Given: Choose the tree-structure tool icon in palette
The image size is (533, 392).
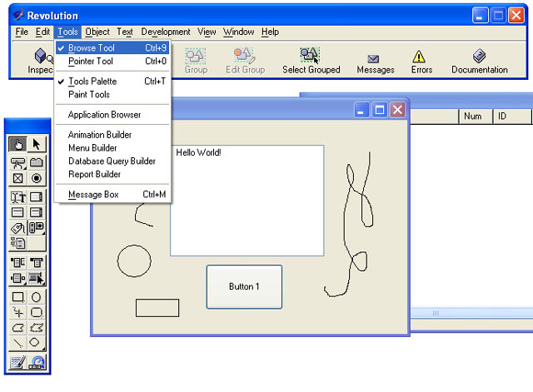Looking at the screenshot, I should point(17,243).
